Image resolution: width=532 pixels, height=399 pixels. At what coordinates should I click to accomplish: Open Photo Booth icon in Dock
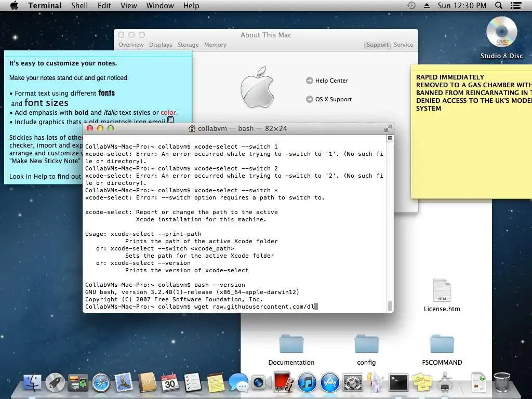point(284,383)
